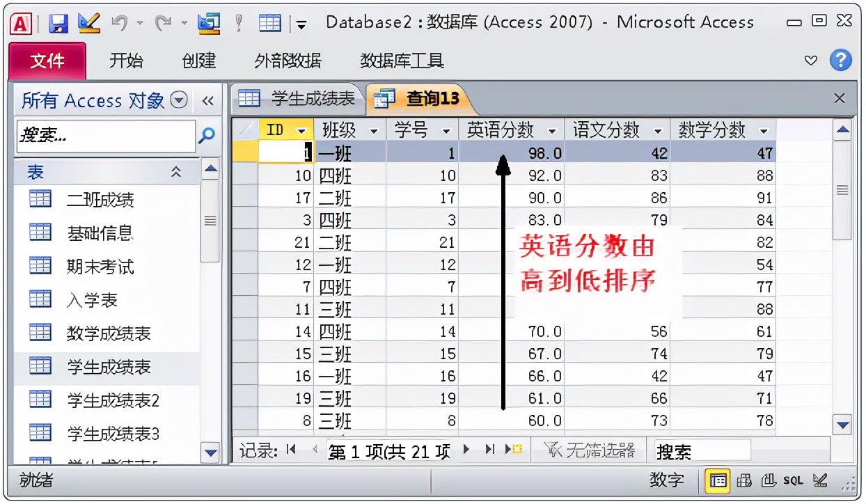Open the 所有 Access 对象 dropdown

tap(180, 100)
